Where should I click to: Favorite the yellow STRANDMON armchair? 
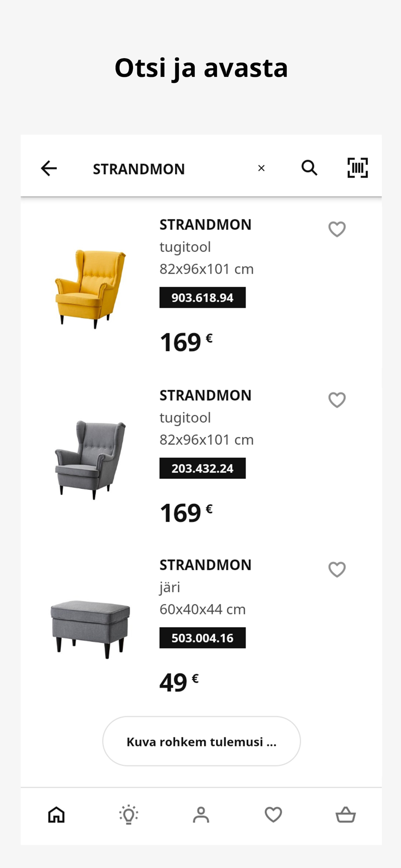pyautogui.click(x=337, y=229)
